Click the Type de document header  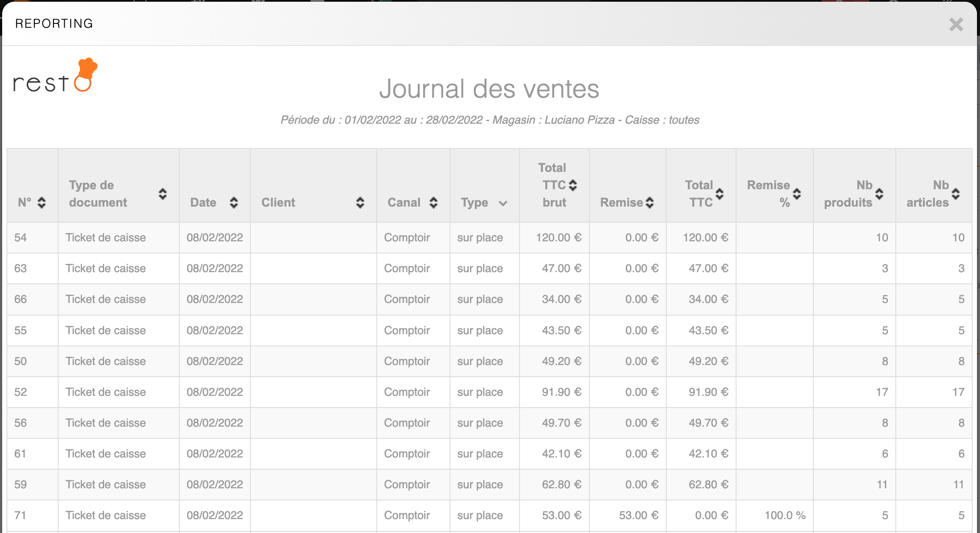[98, 194]
